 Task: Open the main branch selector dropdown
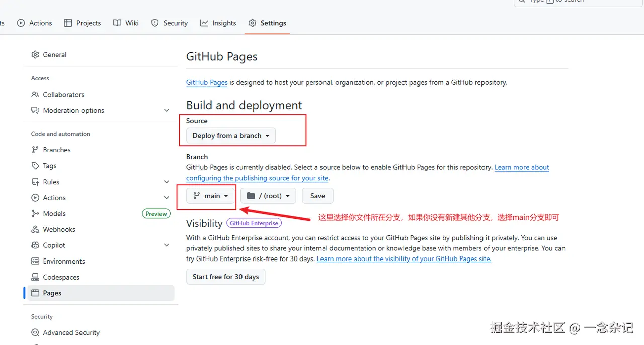211,196
